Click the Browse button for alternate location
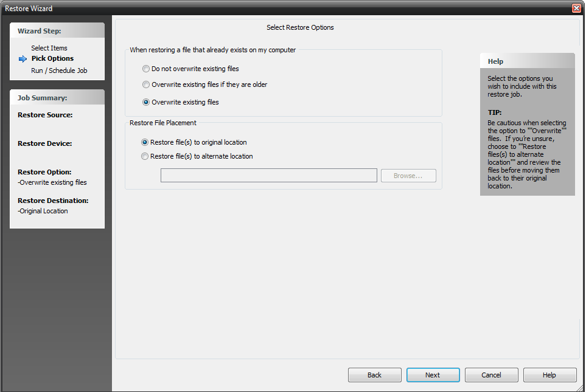The width and height of the screenshot is (586, 392). click(408, 175)
